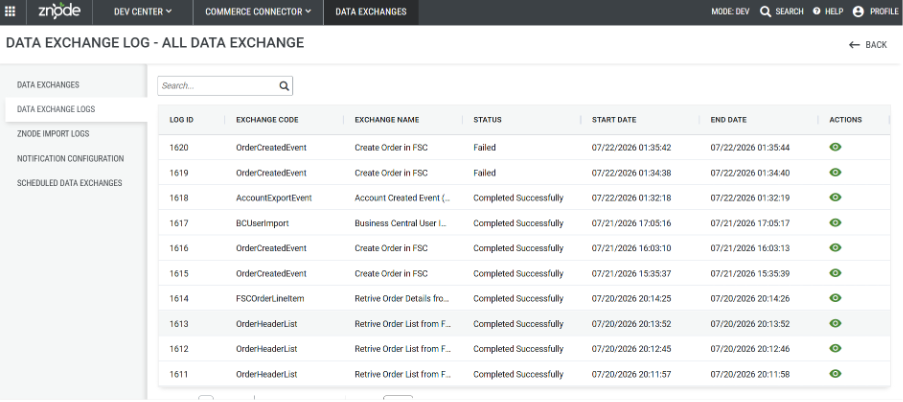The height and width of the screenshot is (402, 903).
Task: Click the Znode logo
Action: coord(59,11)
